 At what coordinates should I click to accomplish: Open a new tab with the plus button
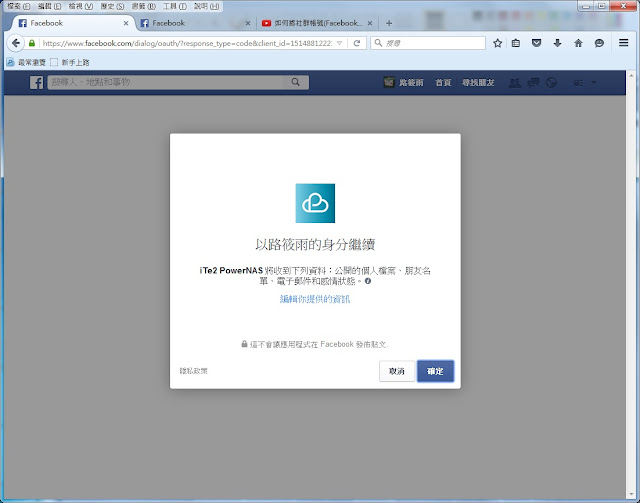(389, 23)
